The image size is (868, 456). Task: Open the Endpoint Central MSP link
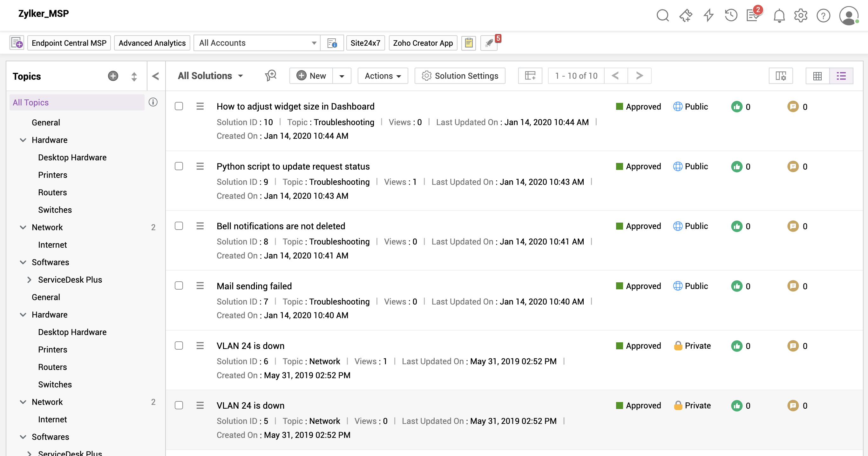click(69, 43)
